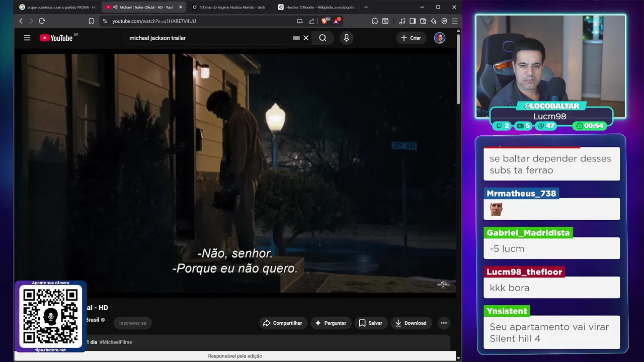Ask about the video with Perguntar
The height and width of the screenshot is (362, 644).
coord(331,323)
